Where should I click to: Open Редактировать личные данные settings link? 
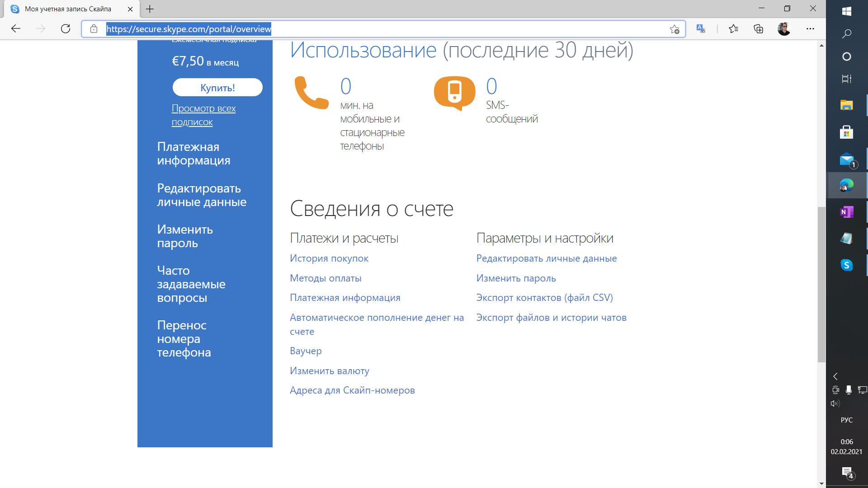click(x=547, y=258)
